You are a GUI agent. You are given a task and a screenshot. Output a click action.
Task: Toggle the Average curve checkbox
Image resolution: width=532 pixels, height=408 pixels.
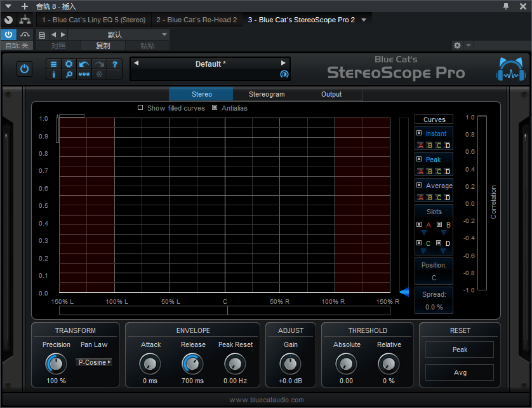pyautogui.click(x=419, y=185)
